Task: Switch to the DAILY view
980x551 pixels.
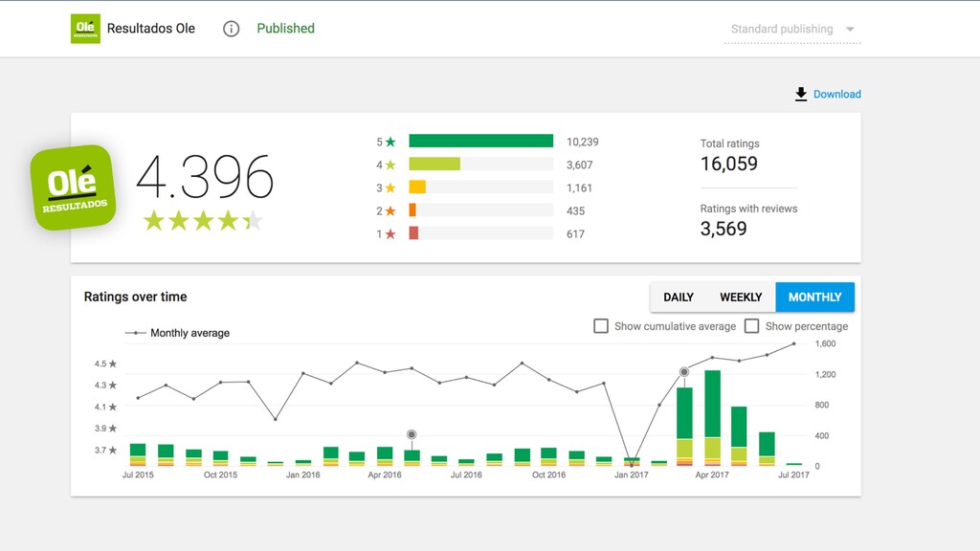Action: [679, 298]
